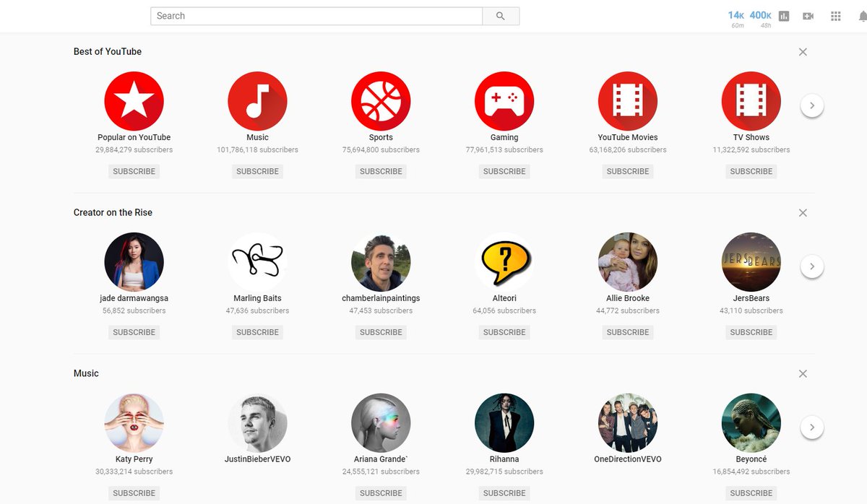This screenshot has height=504, width=867.
Task: Open the YouTube Movies film icon
Action: point(628,101)
